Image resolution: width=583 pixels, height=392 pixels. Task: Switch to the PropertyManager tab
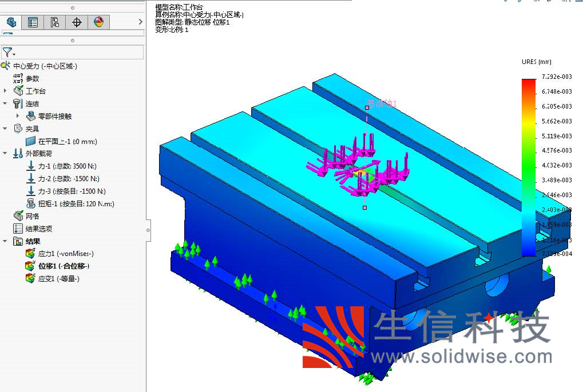[x=33, y=22]
